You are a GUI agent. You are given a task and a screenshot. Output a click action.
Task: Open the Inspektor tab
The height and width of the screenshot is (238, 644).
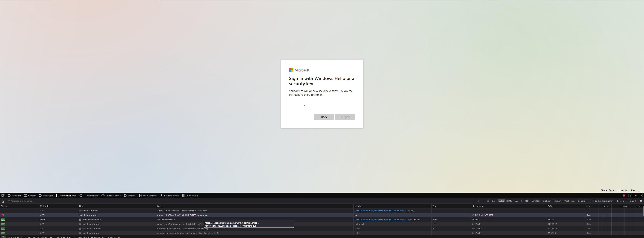(14, 195)
